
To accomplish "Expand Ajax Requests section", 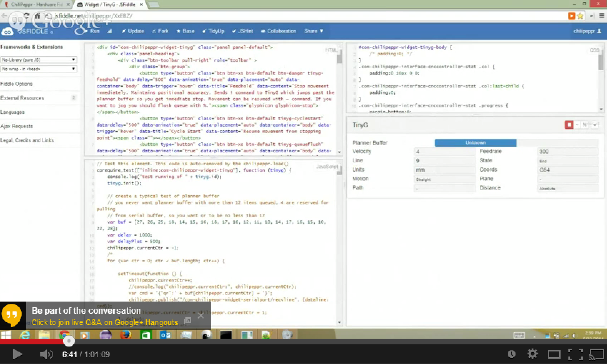I will (x=16, y=126).
